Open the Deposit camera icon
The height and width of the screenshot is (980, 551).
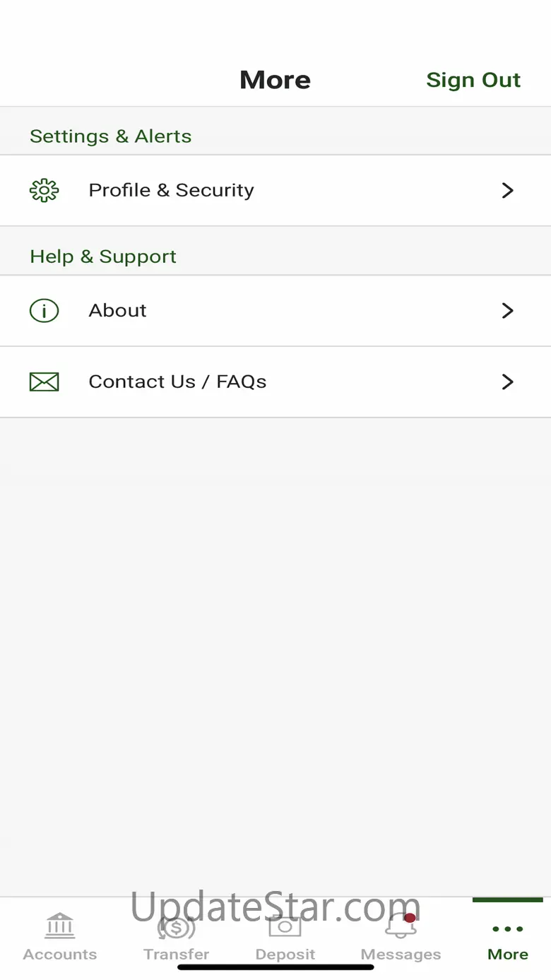[285, 926]
